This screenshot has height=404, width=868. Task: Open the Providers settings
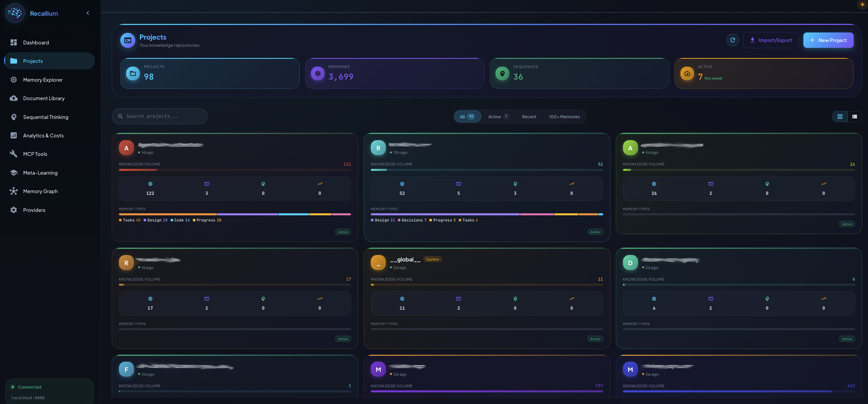pyautogui.click(x=34, y=210)
